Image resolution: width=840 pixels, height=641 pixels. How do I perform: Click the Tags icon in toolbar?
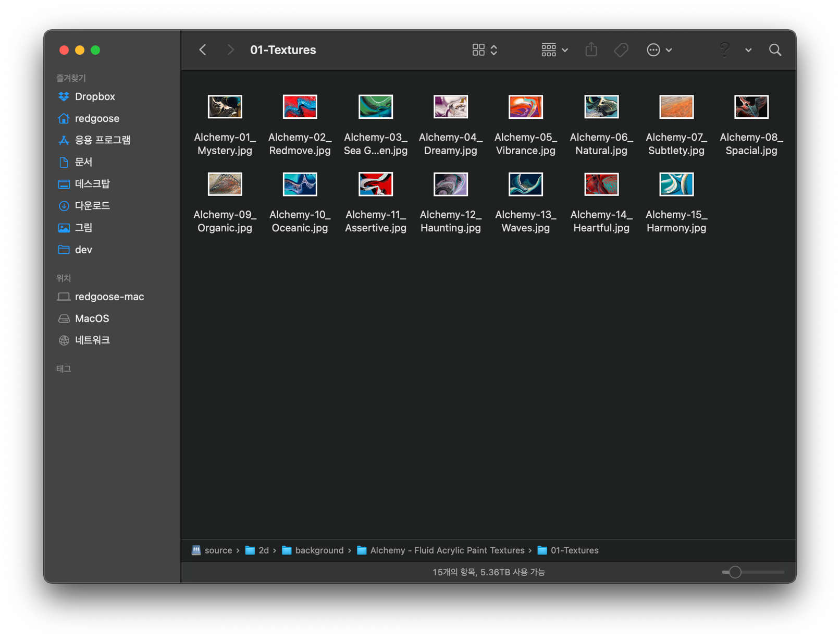tap(621, 50)
